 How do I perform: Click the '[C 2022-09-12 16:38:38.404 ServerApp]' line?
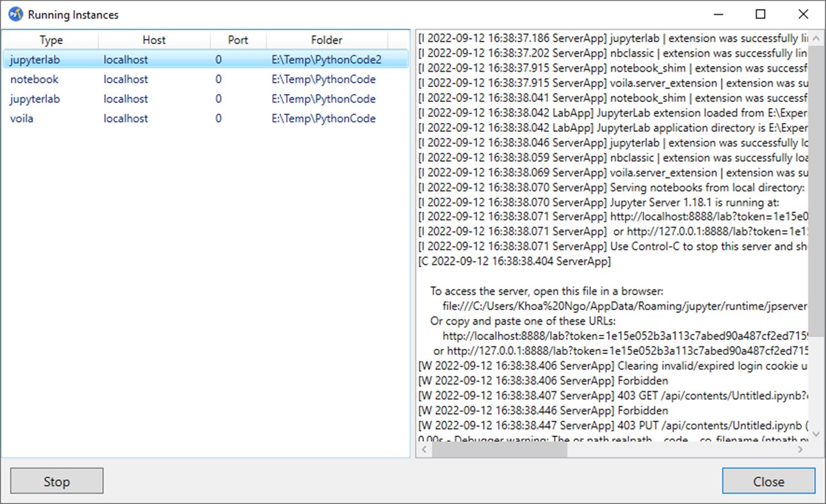click(x=514, y=261)
